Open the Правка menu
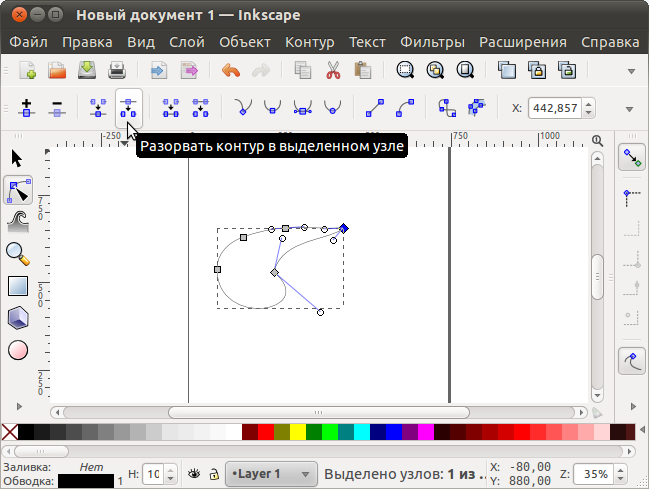Screen dimensions: 649x489 (87, 42)
